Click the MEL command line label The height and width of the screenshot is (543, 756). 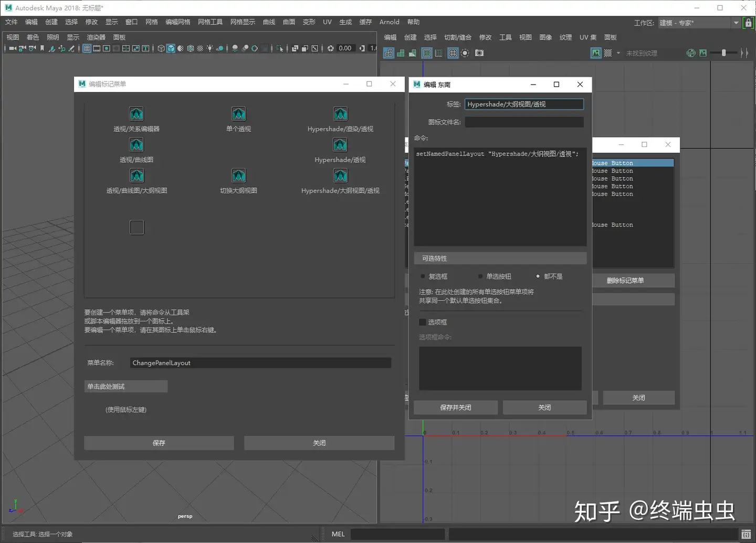pyautogui.click(x=338, y=534)
